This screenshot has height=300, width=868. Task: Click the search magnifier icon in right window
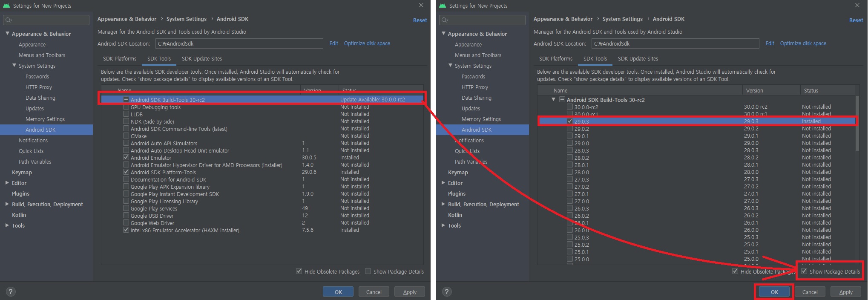[444, 20]
